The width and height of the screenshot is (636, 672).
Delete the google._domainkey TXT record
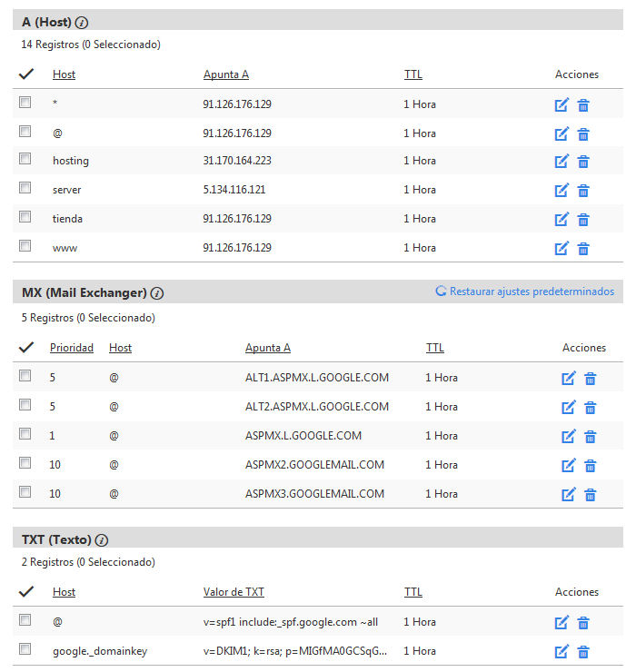(582, 652)
